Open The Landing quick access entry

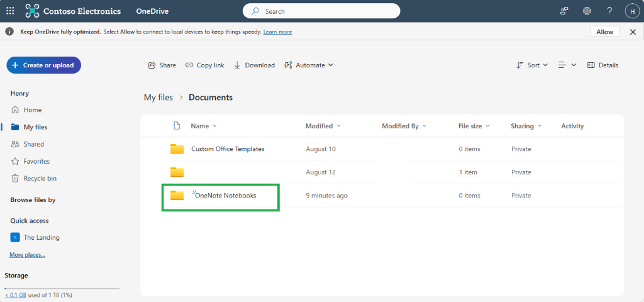click(x=41, y=237)
